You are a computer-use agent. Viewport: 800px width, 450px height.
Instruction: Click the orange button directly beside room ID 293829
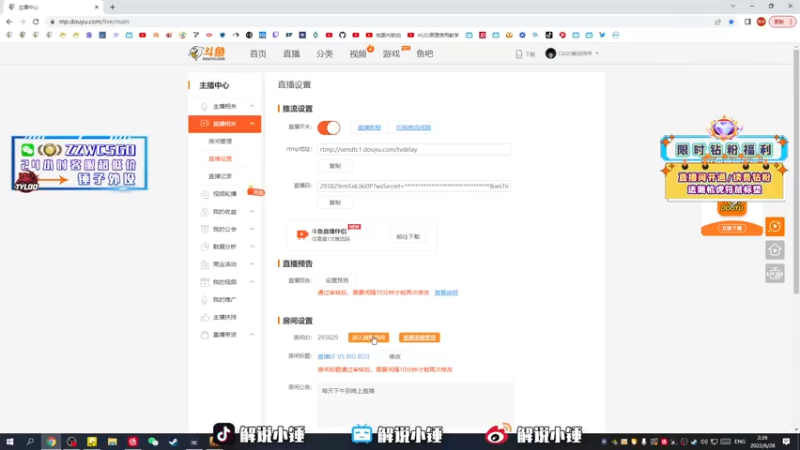coord(368,338)
